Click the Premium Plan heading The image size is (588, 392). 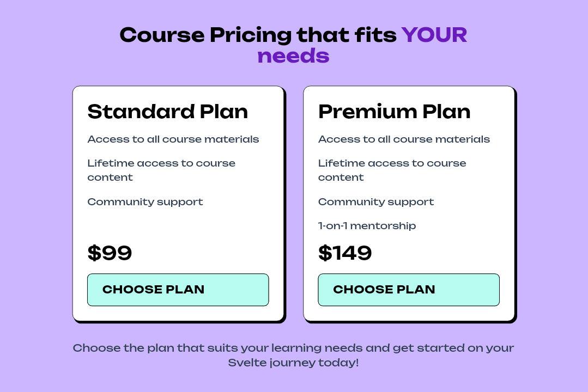[x=394, y=112]
